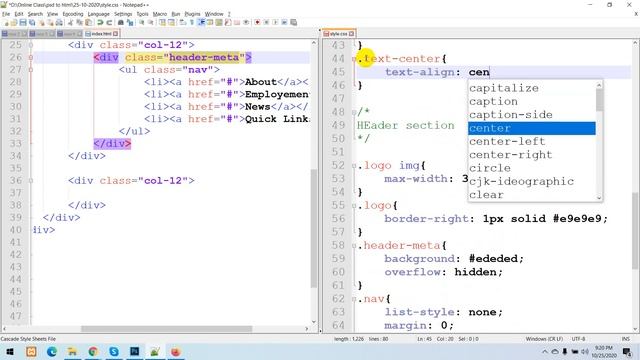Image resolution: width=640 pixels, height=360 pixels.
Task: Collapse the .logo img rule fold
Action: pos(354,166)
